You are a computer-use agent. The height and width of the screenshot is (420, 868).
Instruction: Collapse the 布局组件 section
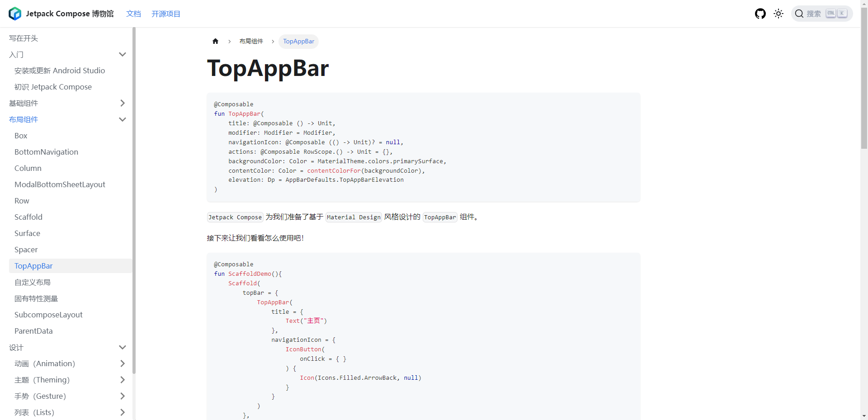click(x=123, y=119)
